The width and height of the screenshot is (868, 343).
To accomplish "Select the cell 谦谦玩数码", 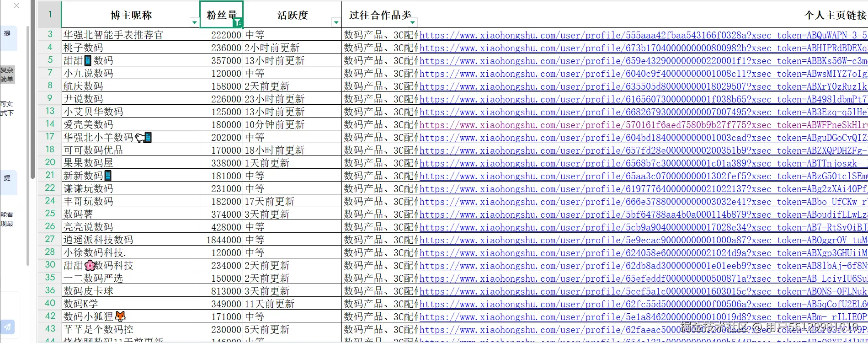I will tap(130, 188).
